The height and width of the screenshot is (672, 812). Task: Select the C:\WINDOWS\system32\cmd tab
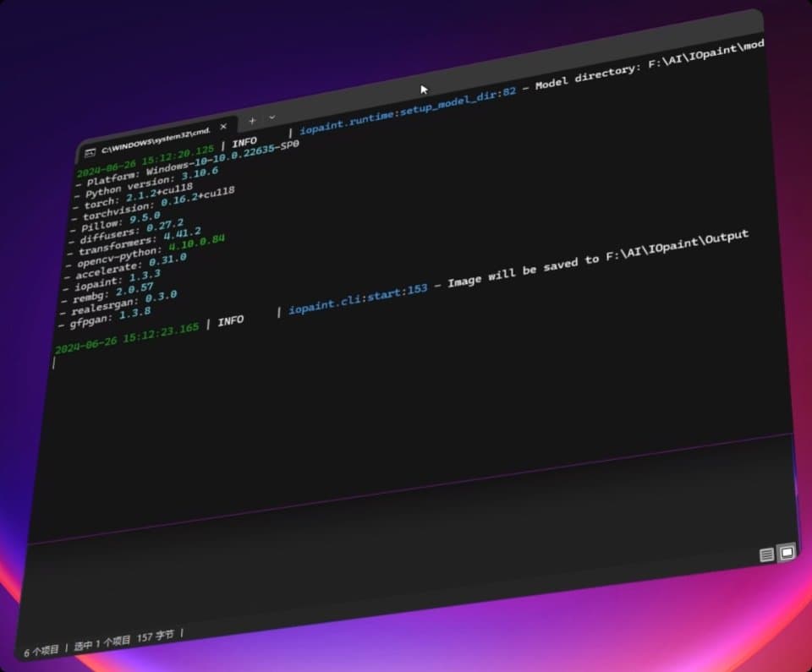tap(152, 140)
